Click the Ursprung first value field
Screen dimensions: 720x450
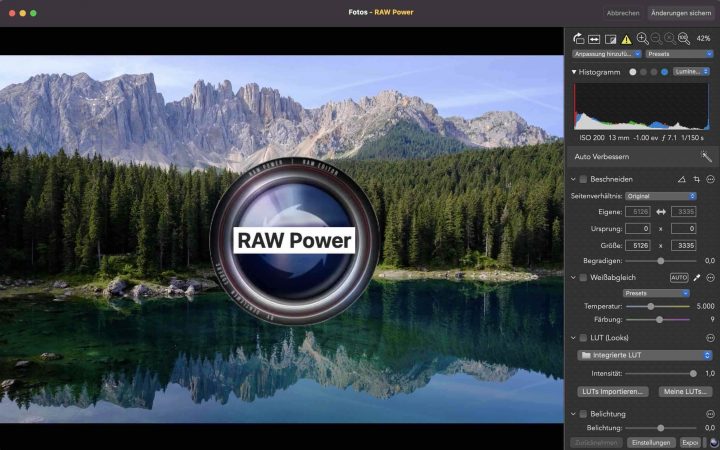pyautogui.click(x=638, y=229)
